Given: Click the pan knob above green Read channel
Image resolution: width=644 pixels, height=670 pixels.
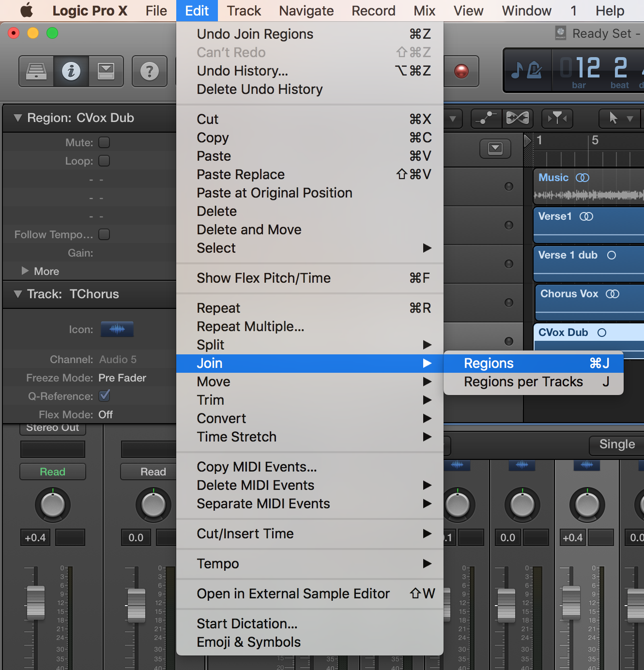Looking at the screenshot, I should [x=53, y=505].
